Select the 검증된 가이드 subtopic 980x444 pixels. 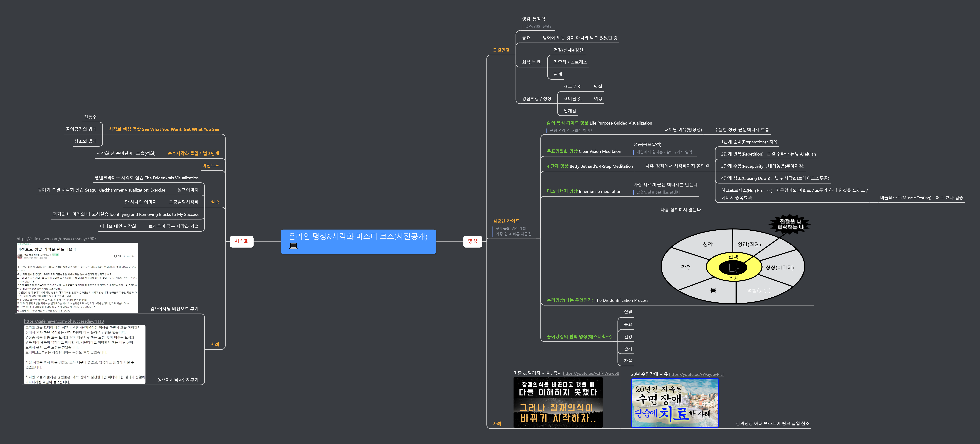coord(506,221)
